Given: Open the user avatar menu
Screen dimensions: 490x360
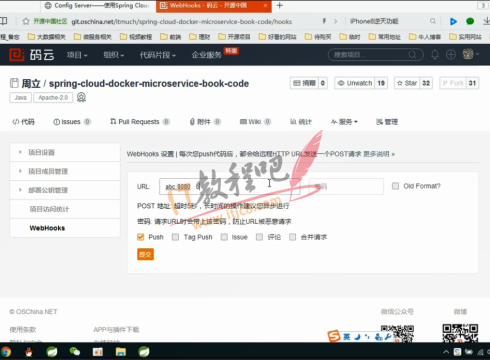Looking at the screenshot, I should [470, 54].
